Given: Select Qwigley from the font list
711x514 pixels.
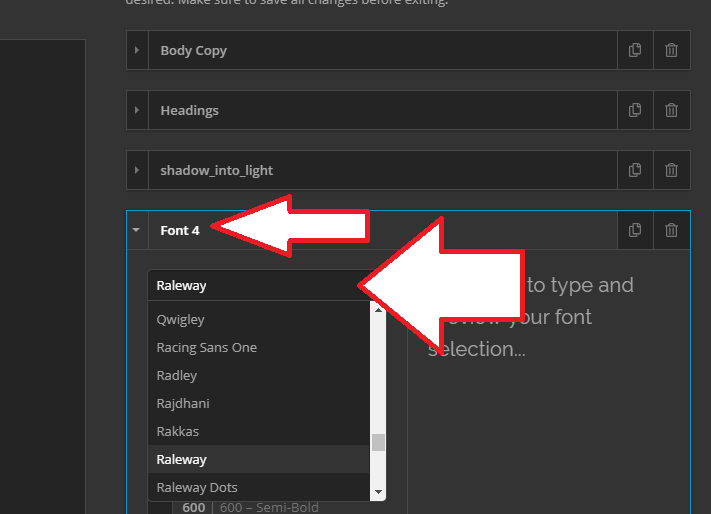Looking at the screenshot, I should pyautogui.click(x=259, y=320).
